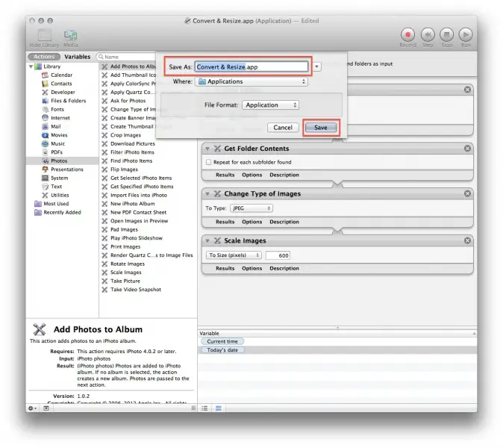The width and height of the screenshot is (503, 448).
Task: Click Cancel in the save dialog
Action: coord(283,128)
